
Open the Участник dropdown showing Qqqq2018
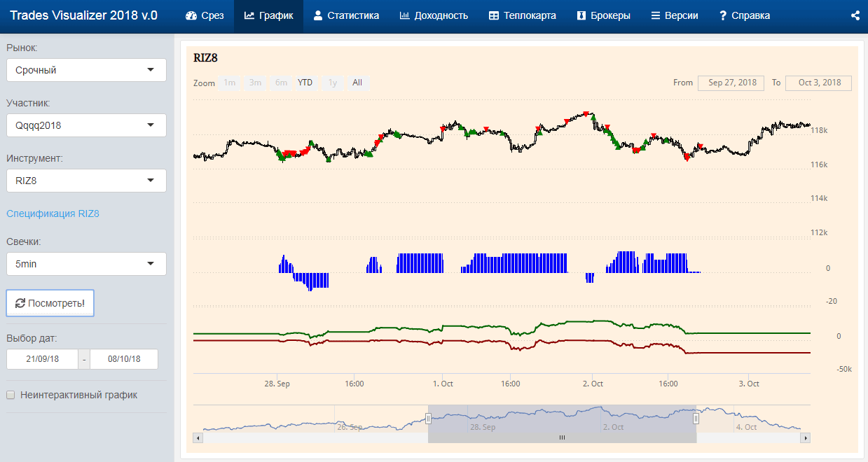click(x=86, y=125)
